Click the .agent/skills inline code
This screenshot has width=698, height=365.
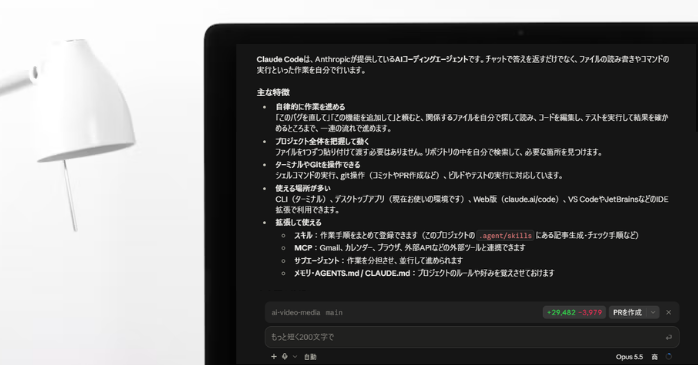(505, 235)
